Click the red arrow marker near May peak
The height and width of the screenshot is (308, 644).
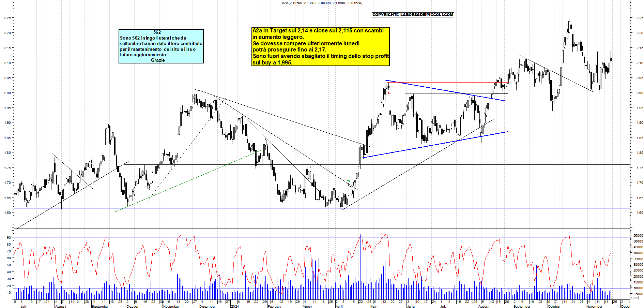(x=389, y=93)
